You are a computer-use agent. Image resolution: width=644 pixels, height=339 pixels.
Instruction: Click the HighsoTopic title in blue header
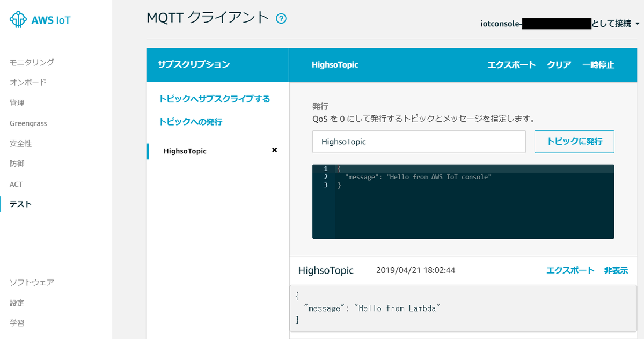coord(335,65)
